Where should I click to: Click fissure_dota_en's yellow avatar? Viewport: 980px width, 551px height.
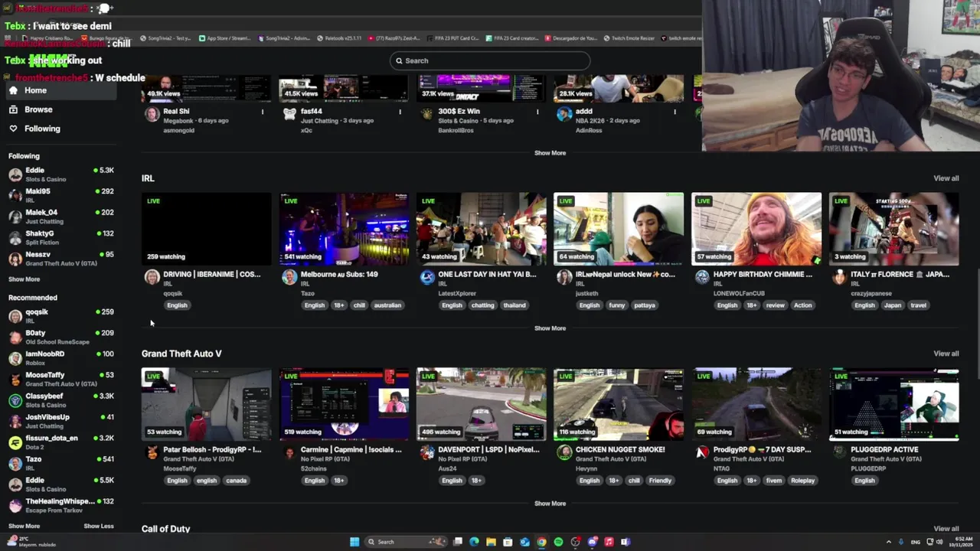tap(15, 442)
